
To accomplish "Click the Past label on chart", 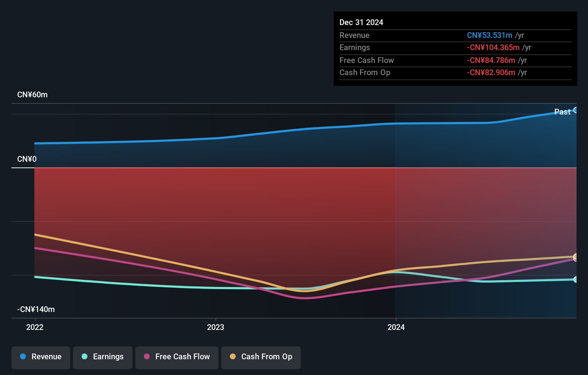I will pos(562,112).
